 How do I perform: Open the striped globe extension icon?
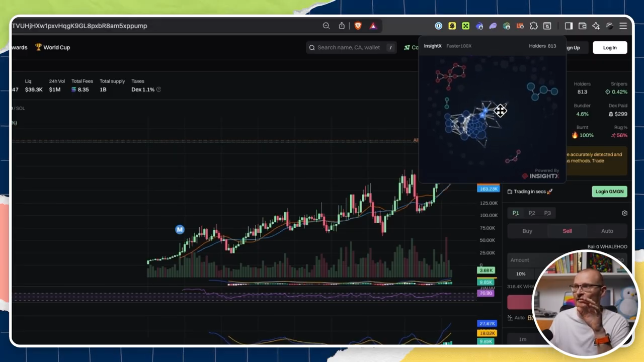(x=507, y=26)
